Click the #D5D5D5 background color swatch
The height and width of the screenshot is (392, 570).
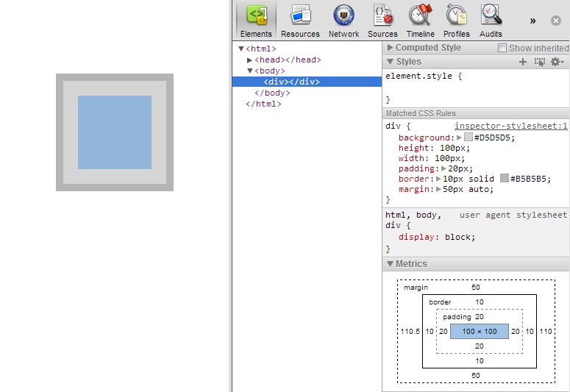tap(469, 137)
